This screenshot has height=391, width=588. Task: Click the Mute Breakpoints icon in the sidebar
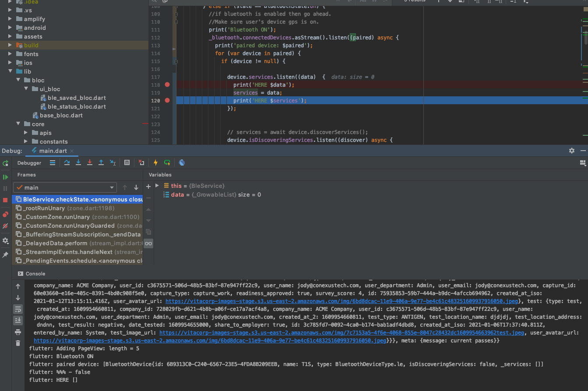coord(5,226)
